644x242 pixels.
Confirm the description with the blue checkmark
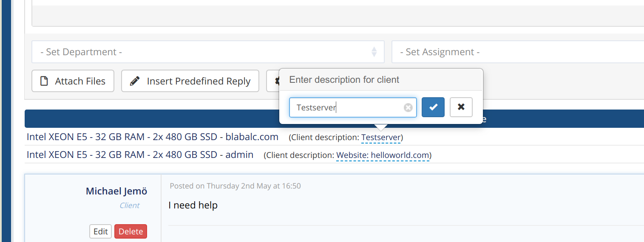433,107
